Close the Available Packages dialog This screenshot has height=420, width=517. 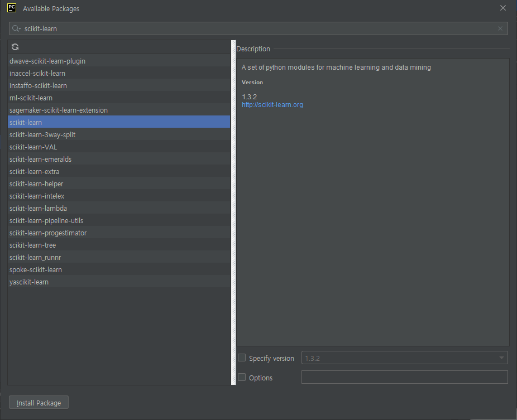click(x=503, y=8)
